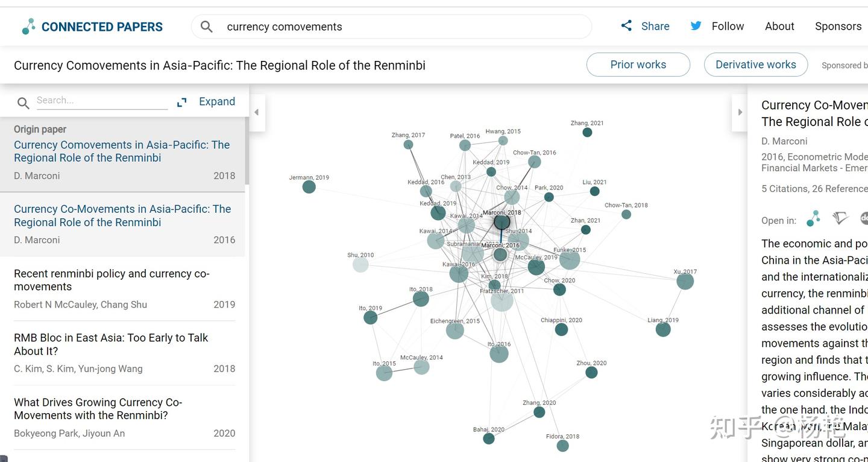The image size is (868, 462).
Task: Collapse the left paper list panel arrow
Action: point(257,112)
